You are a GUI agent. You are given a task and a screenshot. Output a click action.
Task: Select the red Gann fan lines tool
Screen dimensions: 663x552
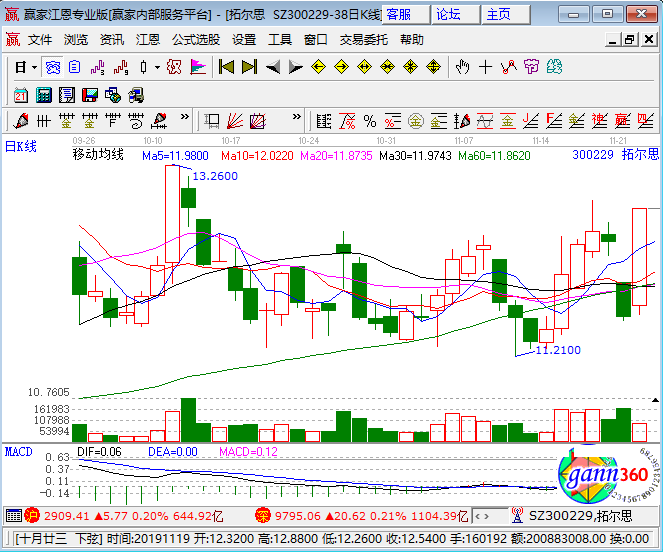[x=235, y=121]
